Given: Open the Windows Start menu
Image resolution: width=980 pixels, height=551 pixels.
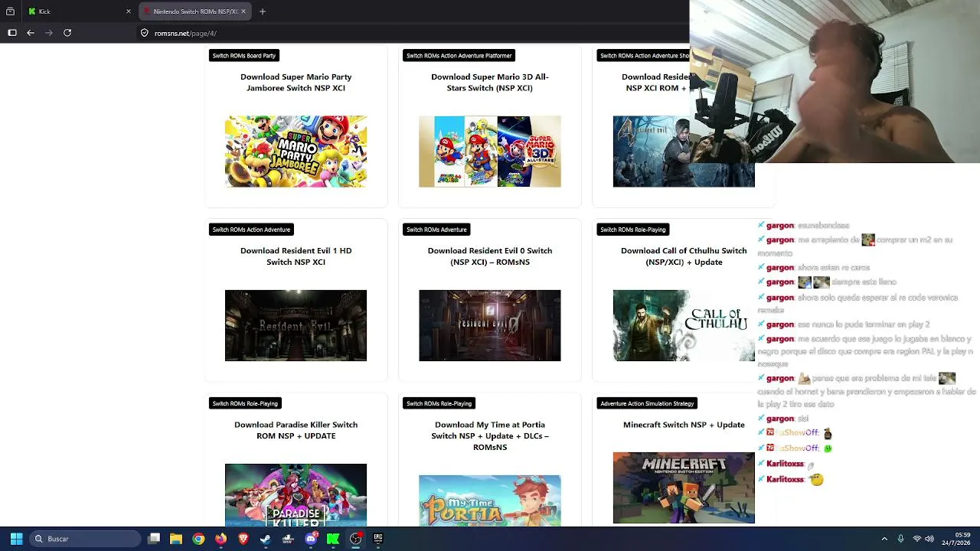Looking at the screenshot, I should click(16, 539).
